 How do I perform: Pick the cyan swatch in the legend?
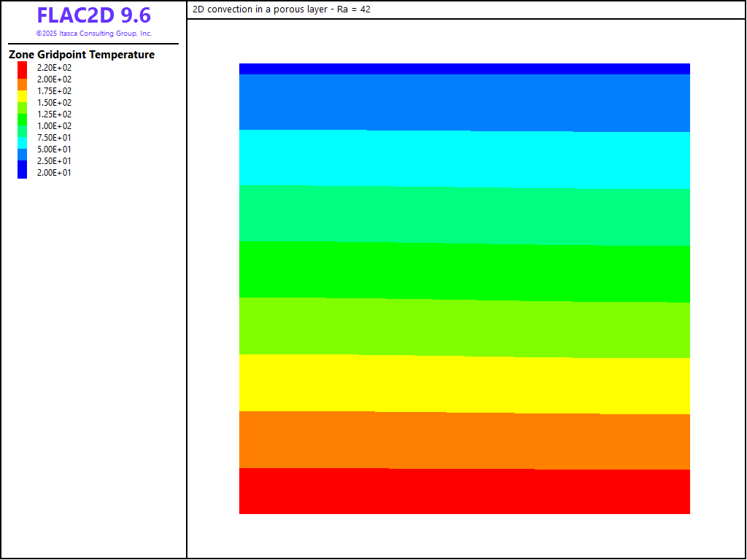pos(23,141)
